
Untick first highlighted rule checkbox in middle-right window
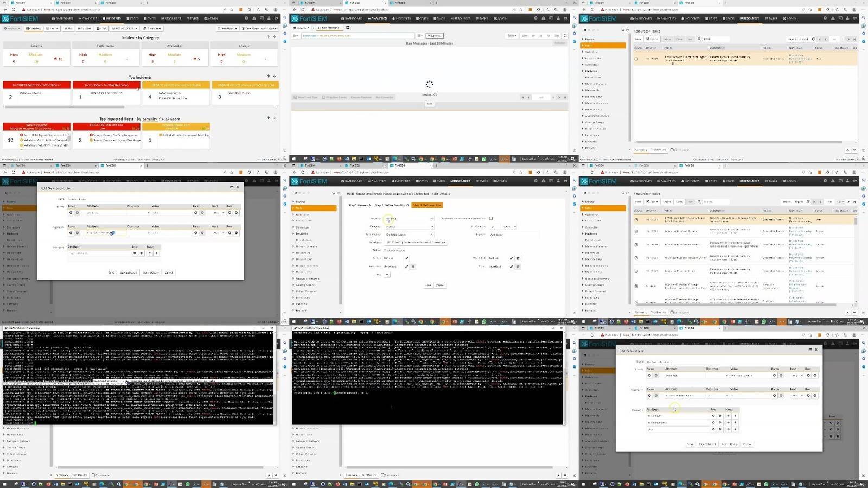coord(636,220)
